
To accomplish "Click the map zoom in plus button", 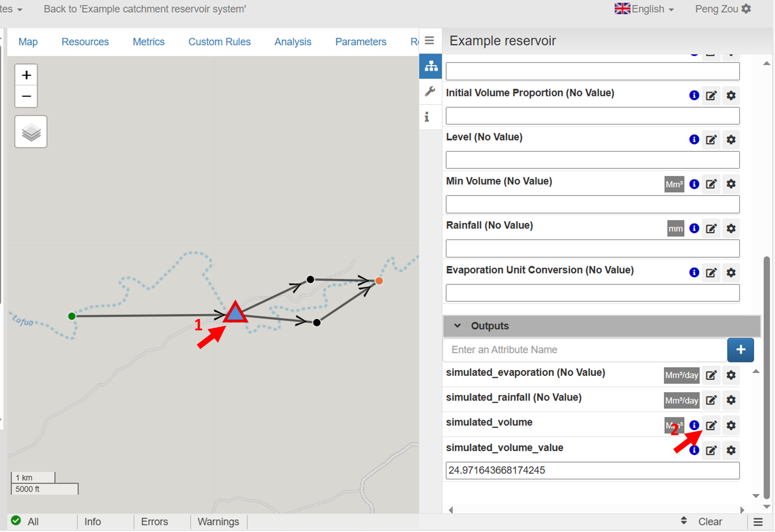I will tap(26, 75).
